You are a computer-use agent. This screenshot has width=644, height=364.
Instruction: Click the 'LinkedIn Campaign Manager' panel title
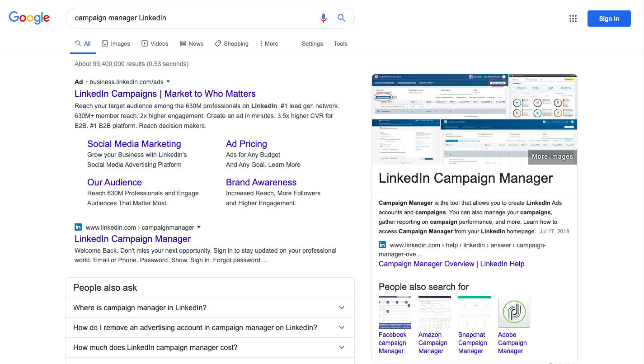465,178
